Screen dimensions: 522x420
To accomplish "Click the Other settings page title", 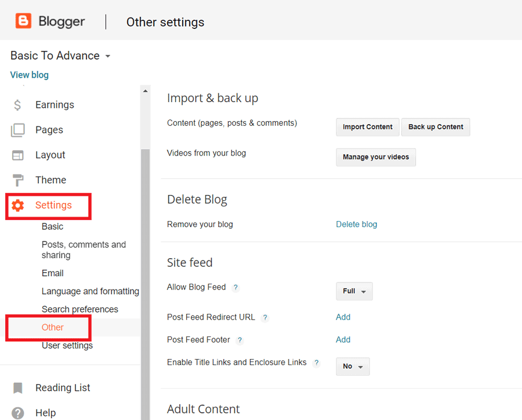I will [x=165, y=22].
